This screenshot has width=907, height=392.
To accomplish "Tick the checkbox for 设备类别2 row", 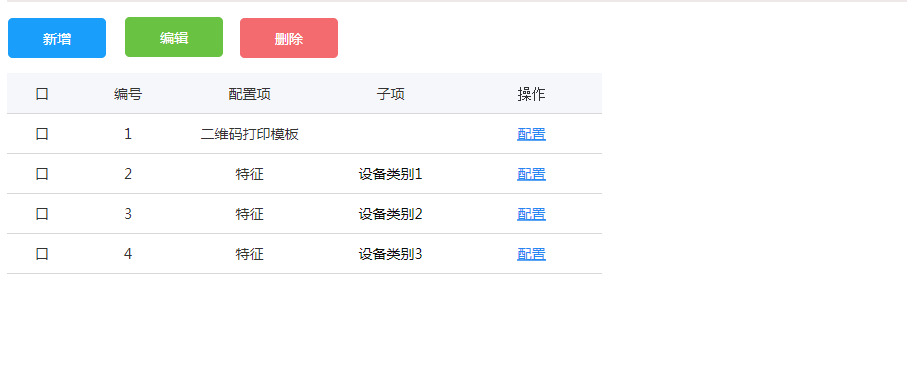I will click(42, 214).
